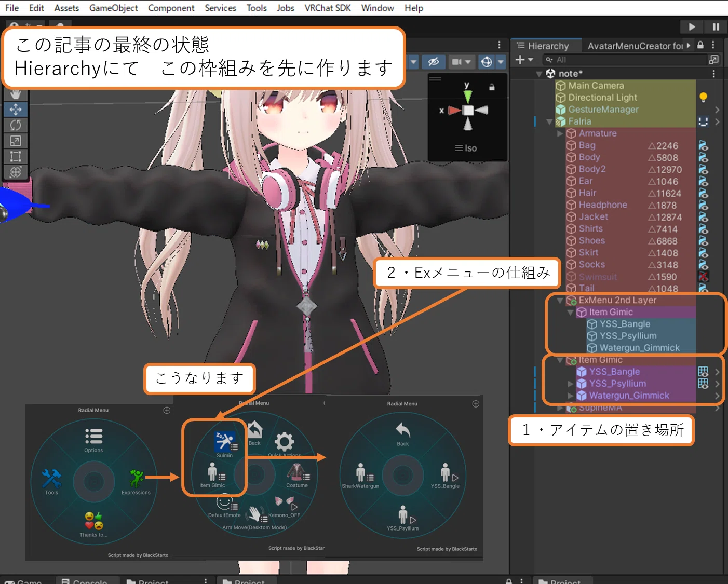Click the grid icon beside prefab YSS_Psyllium
The image size is (728, 584).
[x=703, y=383]
